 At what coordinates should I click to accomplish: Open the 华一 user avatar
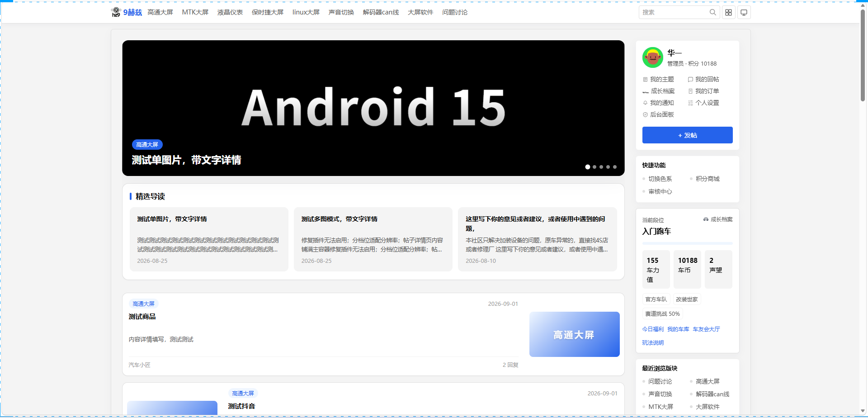coord(652,57)
